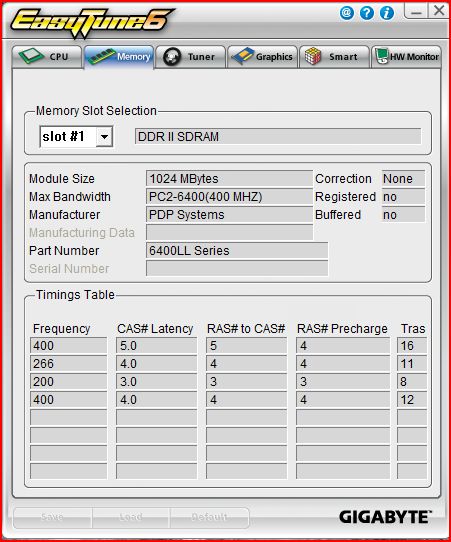Click the Part Number 6400LL Series field
Screen dimensions: 451x542
point(237,251)
